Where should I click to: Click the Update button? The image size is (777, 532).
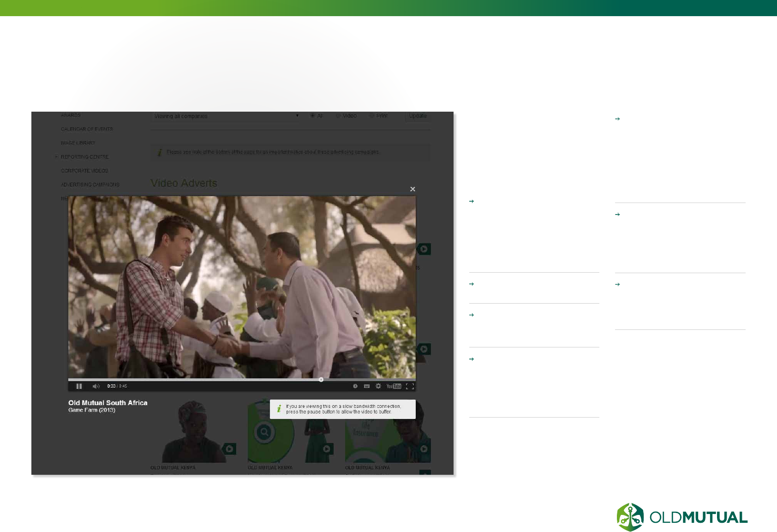(418, 116)
